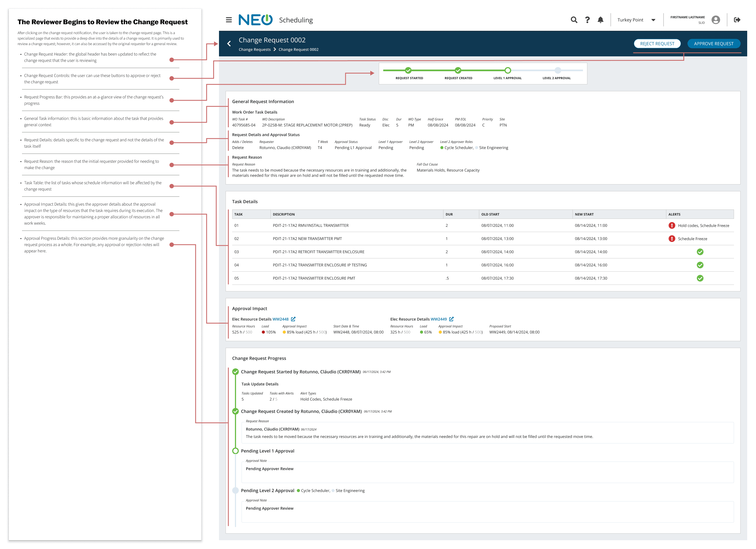The width and height of the screenshot is (756, 549).
Task: Click the Approve Request button
Action: coord(714,44)
